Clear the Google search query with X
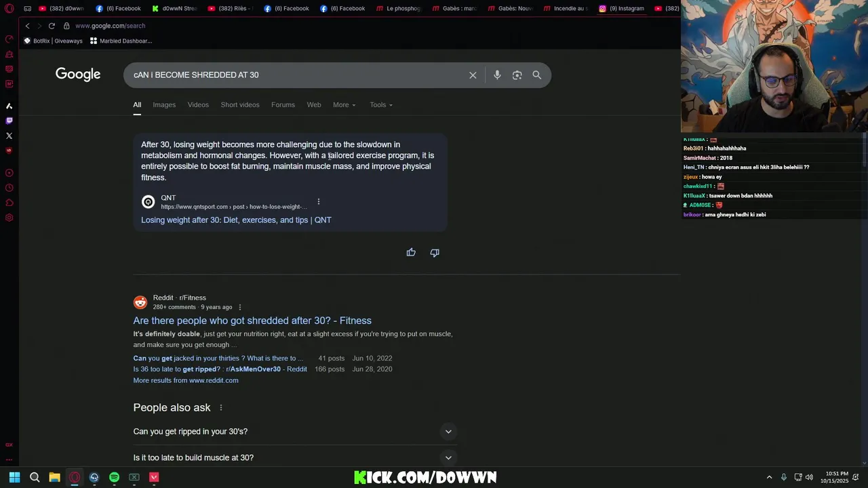This screenshot has width=868, height=488. pos(473,75)
